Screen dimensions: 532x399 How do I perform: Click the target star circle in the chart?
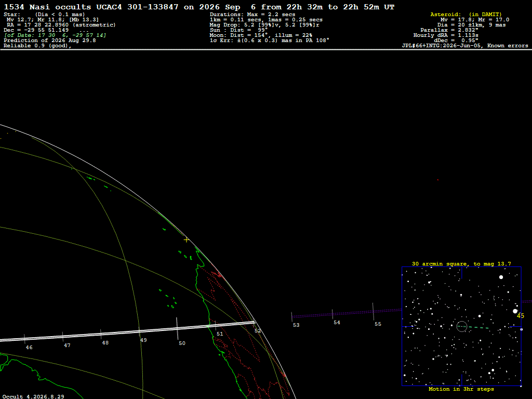(462, 326)
